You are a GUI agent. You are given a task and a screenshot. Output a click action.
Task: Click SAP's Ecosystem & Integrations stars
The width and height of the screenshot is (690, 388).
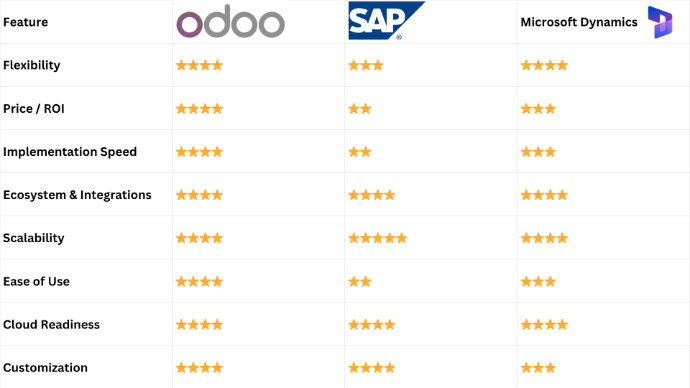pyautogui.click(x=372, y=195)
